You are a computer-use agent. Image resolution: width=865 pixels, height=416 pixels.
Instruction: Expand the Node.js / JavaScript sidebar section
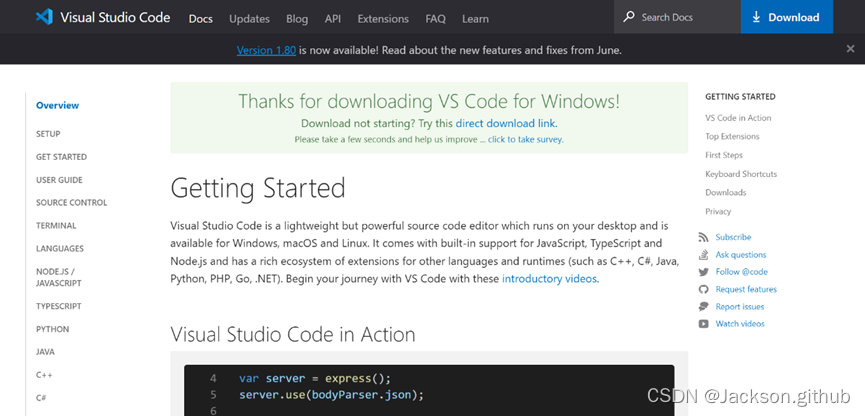pos(55,277)
